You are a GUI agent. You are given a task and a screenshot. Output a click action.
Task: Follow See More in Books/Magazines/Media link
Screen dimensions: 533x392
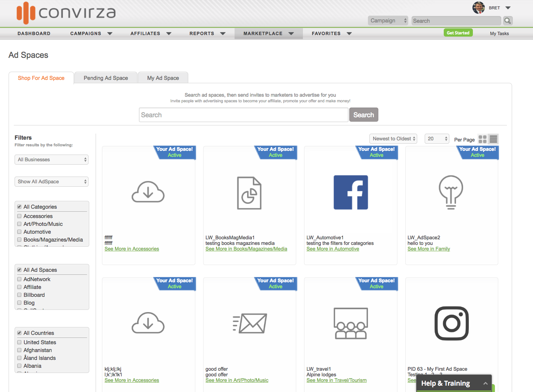click(246, 249)
